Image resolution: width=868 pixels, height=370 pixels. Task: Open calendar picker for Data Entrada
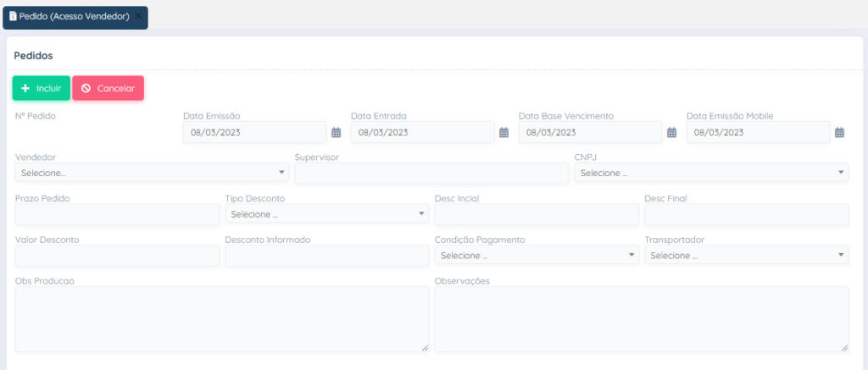pos(504,132)
